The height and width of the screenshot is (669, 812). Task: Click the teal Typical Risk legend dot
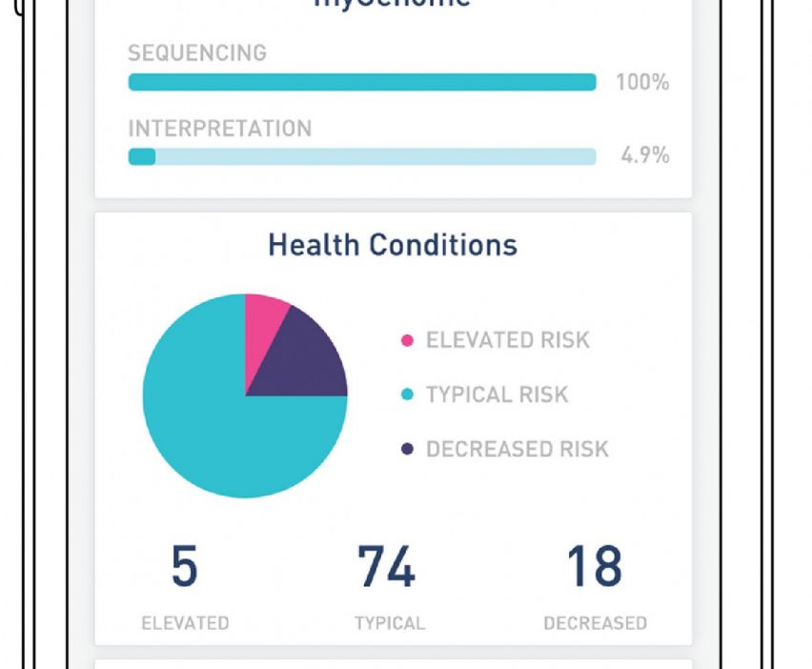[x=408, y=395]
